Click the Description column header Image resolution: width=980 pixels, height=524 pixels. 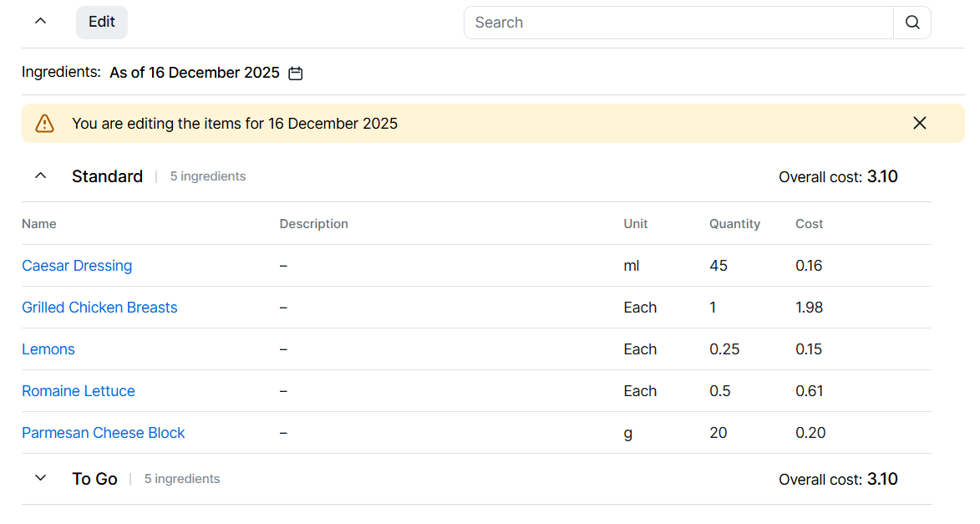pyautogui.click(x=313, y=224)
